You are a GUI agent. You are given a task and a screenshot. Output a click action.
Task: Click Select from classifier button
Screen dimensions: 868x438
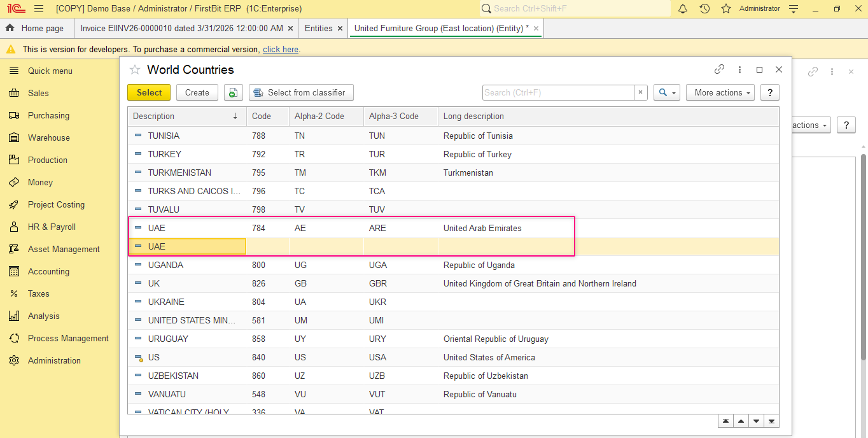point(301,92)
